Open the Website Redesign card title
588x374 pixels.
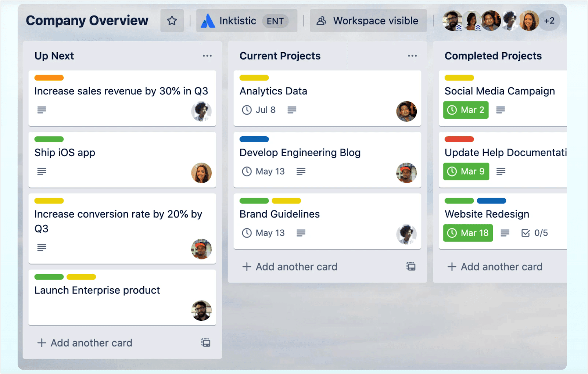coord(487,214)
